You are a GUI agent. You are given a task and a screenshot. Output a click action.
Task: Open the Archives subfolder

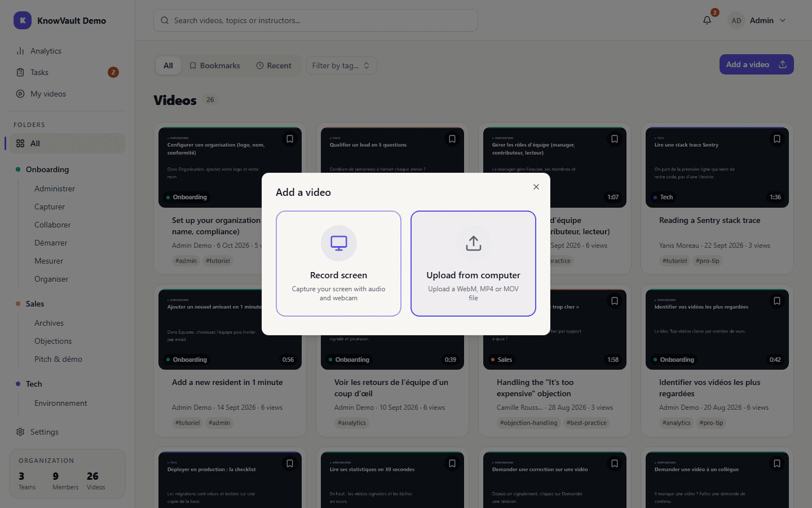[x=49, y=323]
